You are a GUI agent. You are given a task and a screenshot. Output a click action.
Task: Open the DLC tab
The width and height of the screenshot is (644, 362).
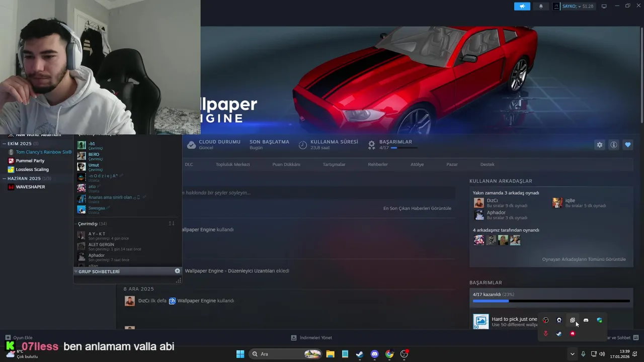tap(189, 164)
